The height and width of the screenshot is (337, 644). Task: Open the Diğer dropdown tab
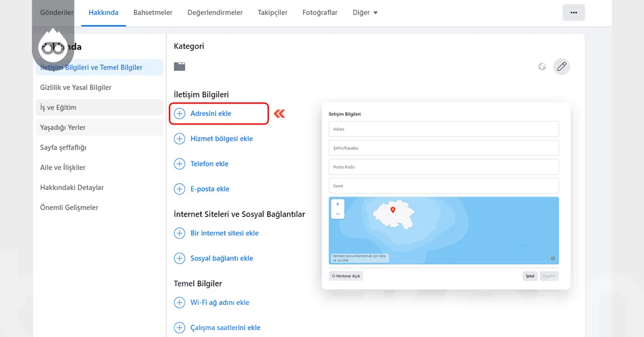tap(364, 12)
